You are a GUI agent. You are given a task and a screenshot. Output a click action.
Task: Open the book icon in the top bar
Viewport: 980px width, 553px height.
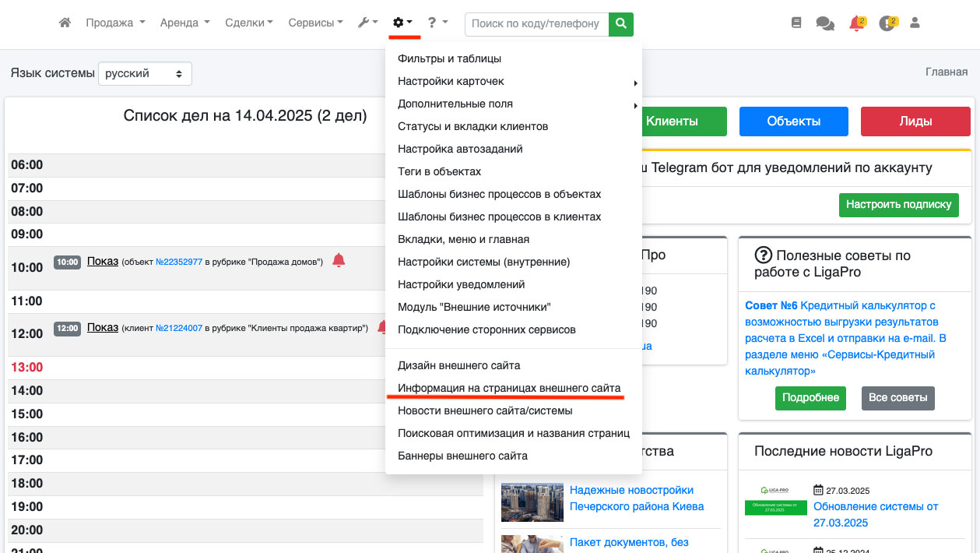(x=796, y=23)
